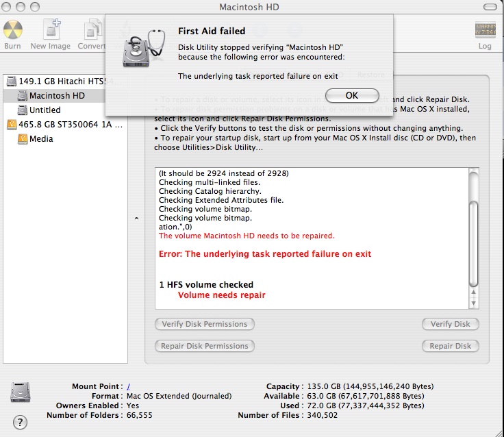Click the Format value Mac OS Extended (Journaled)

tap(179, 396)
